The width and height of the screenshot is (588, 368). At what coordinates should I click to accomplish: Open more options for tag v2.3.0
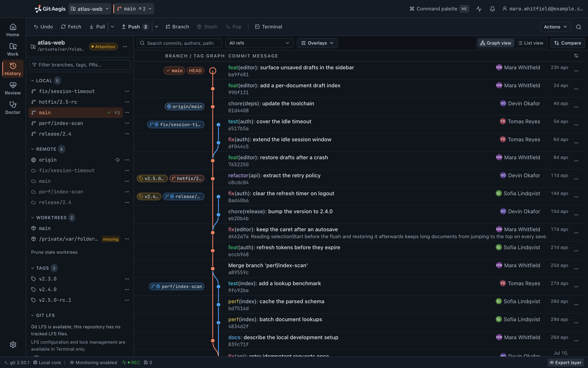[127, 279]
